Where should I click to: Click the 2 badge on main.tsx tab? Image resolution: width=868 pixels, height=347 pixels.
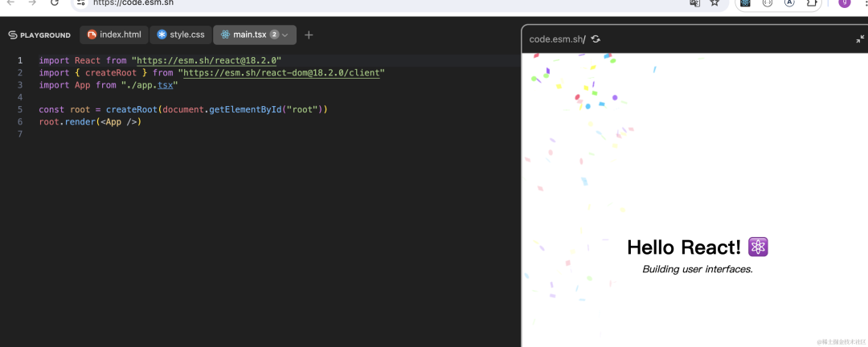(x=274, y=35)
